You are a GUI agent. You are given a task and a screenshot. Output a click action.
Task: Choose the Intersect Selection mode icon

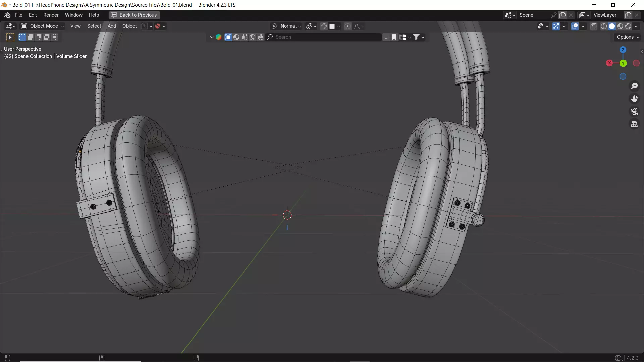click(x=54, y=37)
